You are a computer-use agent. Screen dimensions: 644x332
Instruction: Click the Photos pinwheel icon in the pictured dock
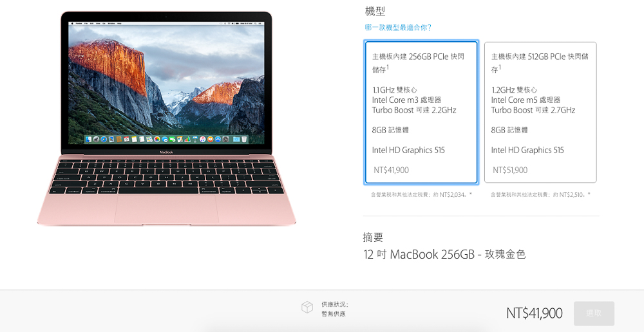pos(157,140)
